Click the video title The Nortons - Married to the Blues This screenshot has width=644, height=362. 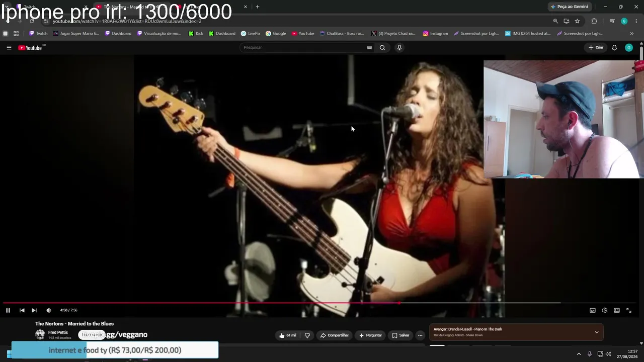coord(74,324)
